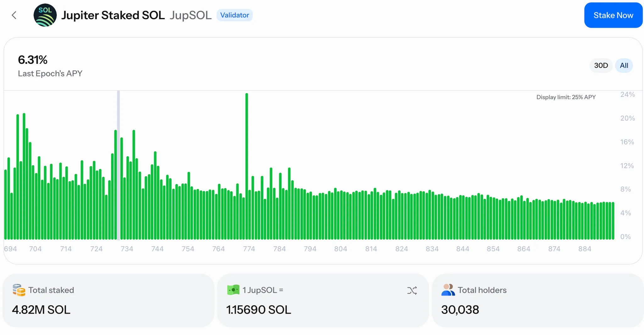Screen dimensions: 644x335
Task: Click the back arrow icon
Action: (x=14, y=15)
